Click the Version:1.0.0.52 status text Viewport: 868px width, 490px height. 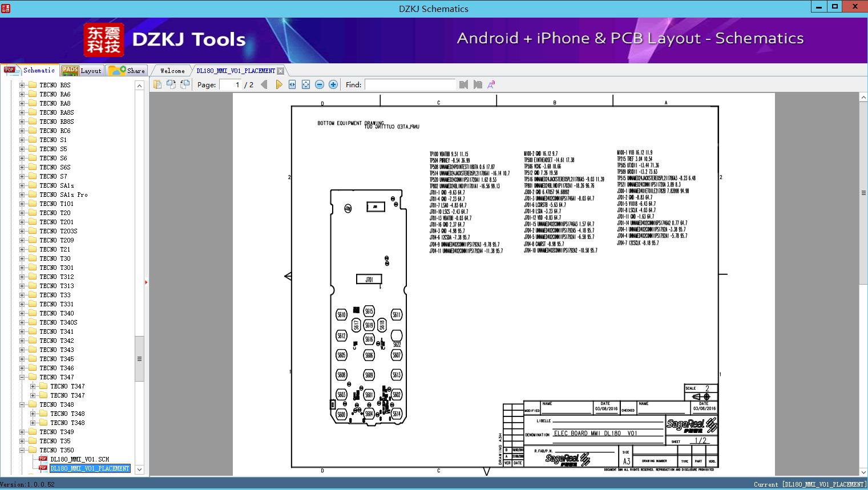[x=28, y=484]
